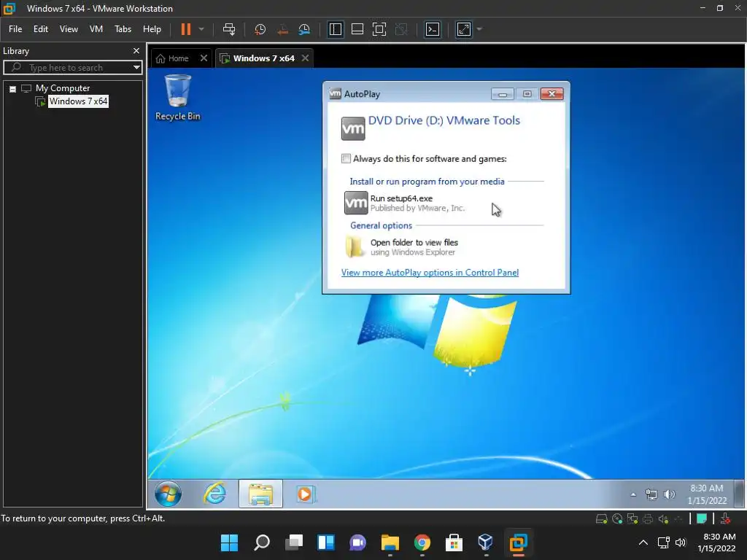Screen dimensions: 747x560
Task: Close the AutoPlay dialog
Action: tap(552, 94)
